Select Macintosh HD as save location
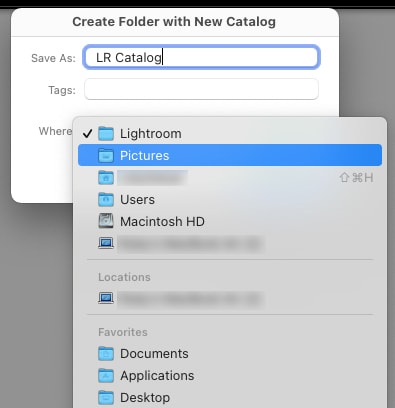This screenshot has height=408, width=395. tap(230, 221)
